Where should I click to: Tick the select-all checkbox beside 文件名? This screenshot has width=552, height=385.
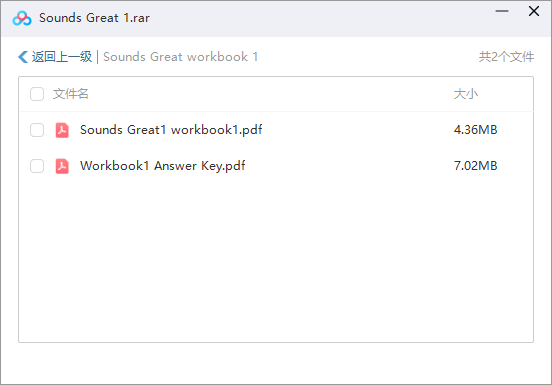(x=37, y=94)
